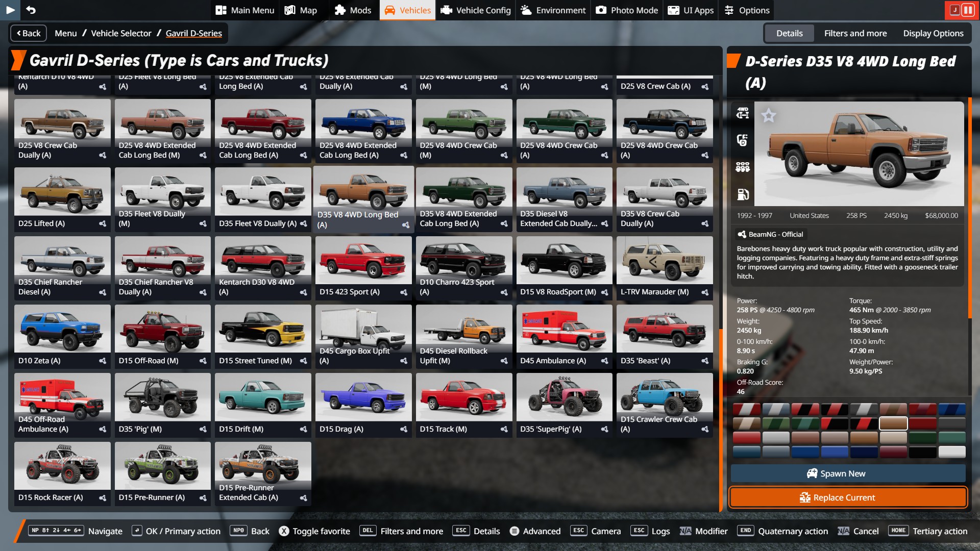Click config icon on D15 423 Sport (A) card
The height and width of the screenshot is (551, 980).
point(404,292)
